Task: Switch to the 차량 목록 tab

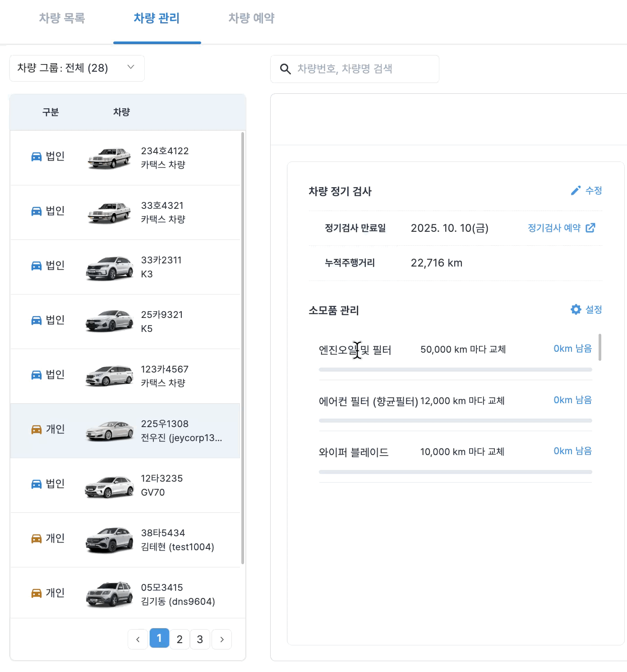Action: click(62, 18)
